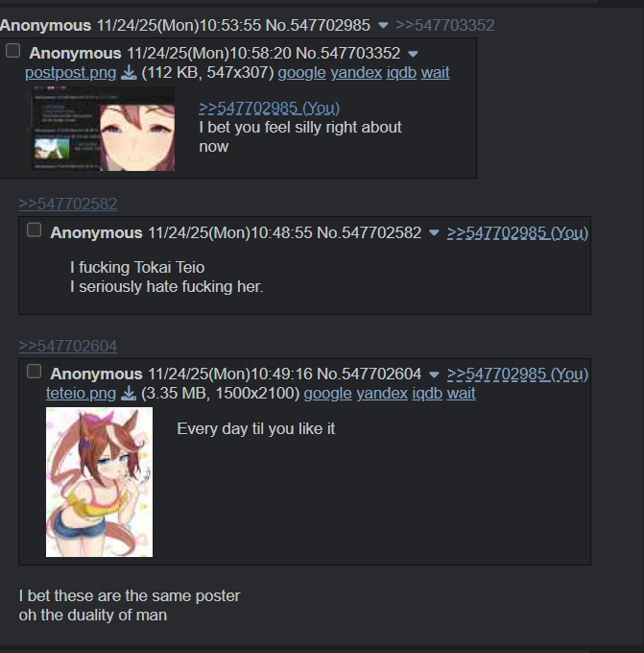644x653 pixels.
Task: Expand menu arrow for post No.547702582
Action: (x=434, y=232)
